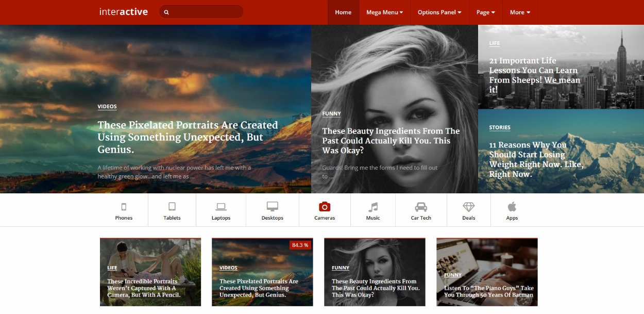
Task: Click the 84.3 % rating badge
Action: point(300,245)
